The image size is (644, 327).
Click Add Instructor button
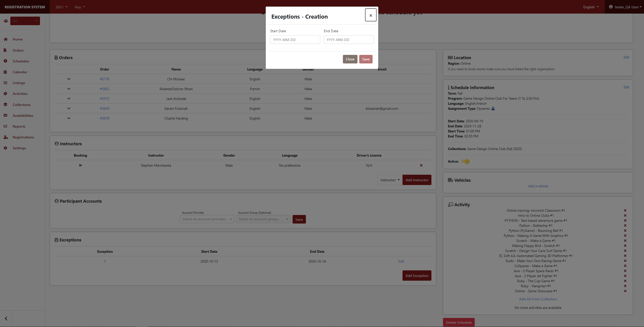coord(417,180)
